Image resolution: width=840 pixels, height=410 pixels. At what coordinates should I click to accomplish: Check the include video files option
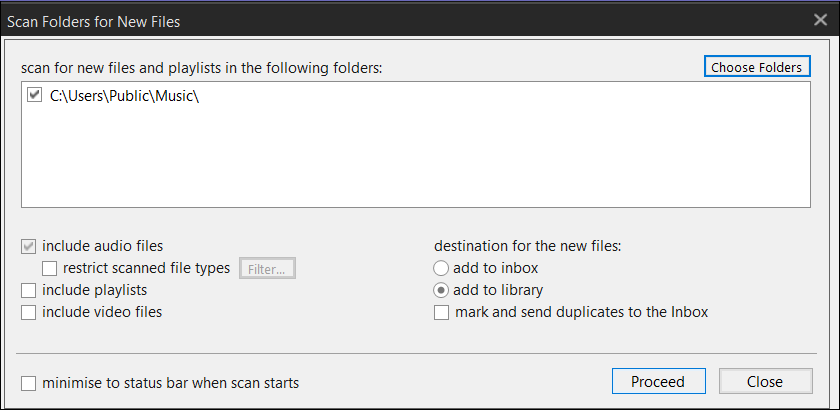point(29,312)
